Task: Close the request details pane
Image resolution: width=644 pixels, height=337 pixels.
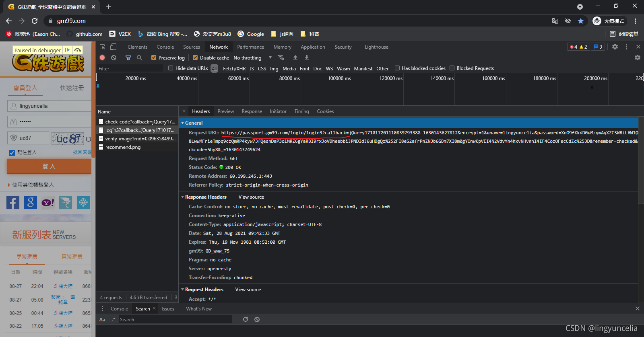Action: (x=184, y=111)
